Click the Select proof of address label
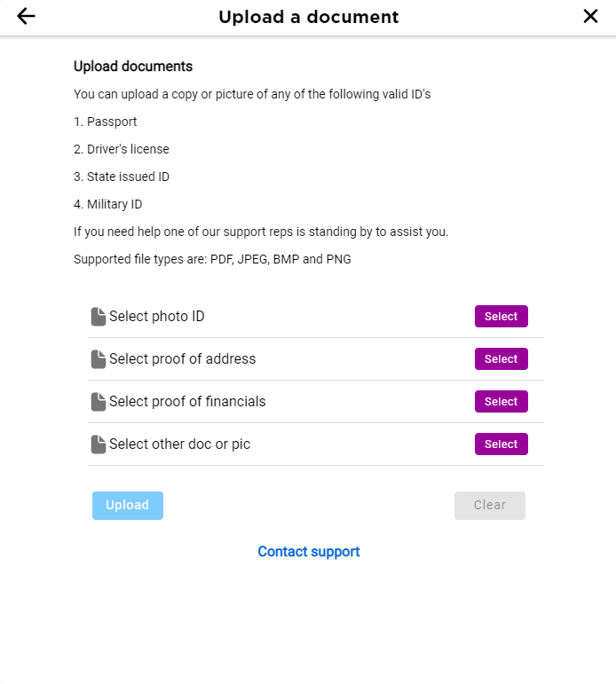 point(183,359)
